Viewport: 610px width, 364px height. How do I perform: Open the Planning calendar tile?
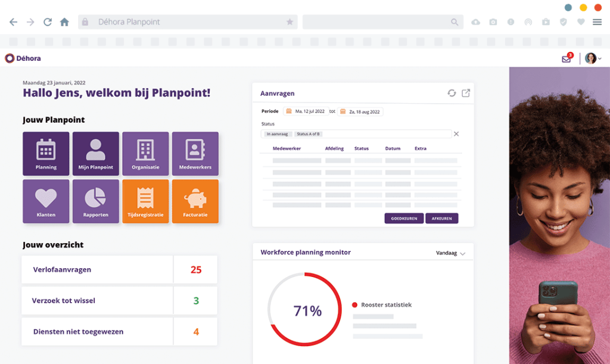pos(46,154)
